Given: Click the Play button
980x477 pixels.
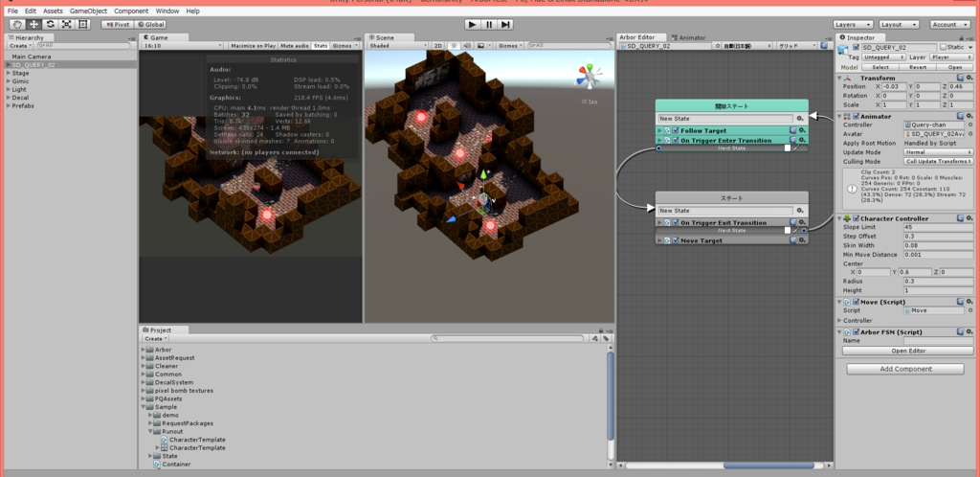Looking at the screenshot, I should [472, 24].
